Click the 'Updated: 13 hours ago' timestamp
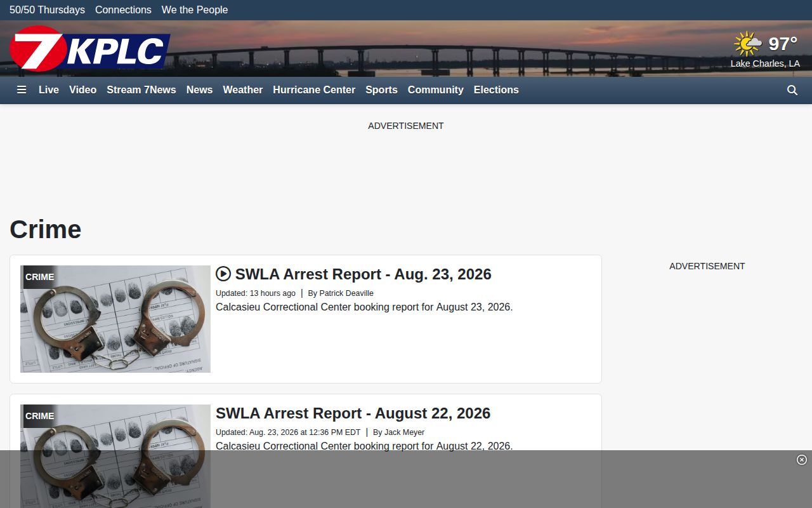812x508 pixels. (x=256, y=293)
